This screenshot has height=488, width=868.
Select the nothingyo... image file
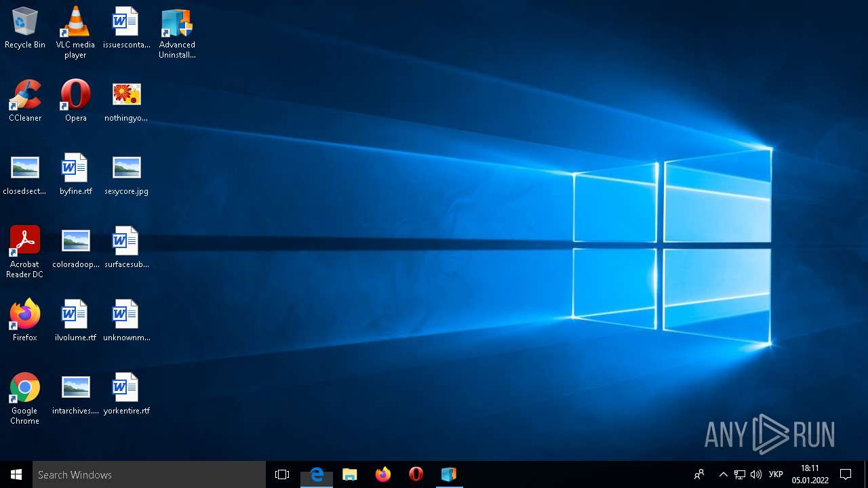click(x=127, y=102)
